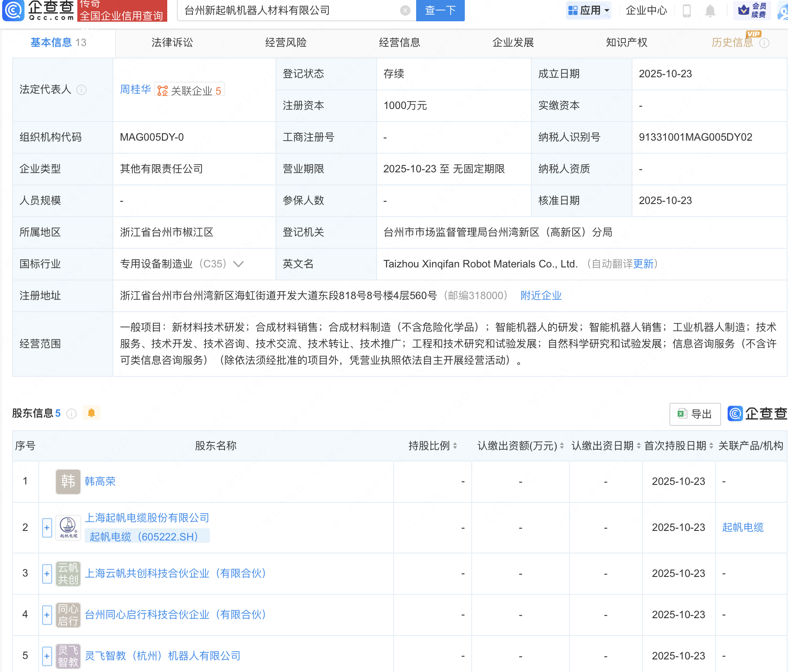Click the info icon next to 股东信息
The height and width of the screenshot is (672, 788).
click(72, 414)
